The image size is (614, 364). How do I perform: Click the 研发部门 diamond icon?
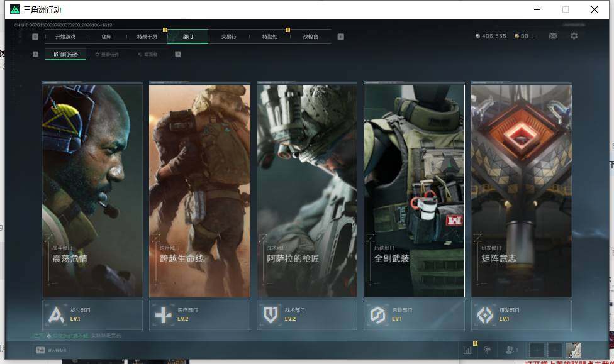pos(485,315)
